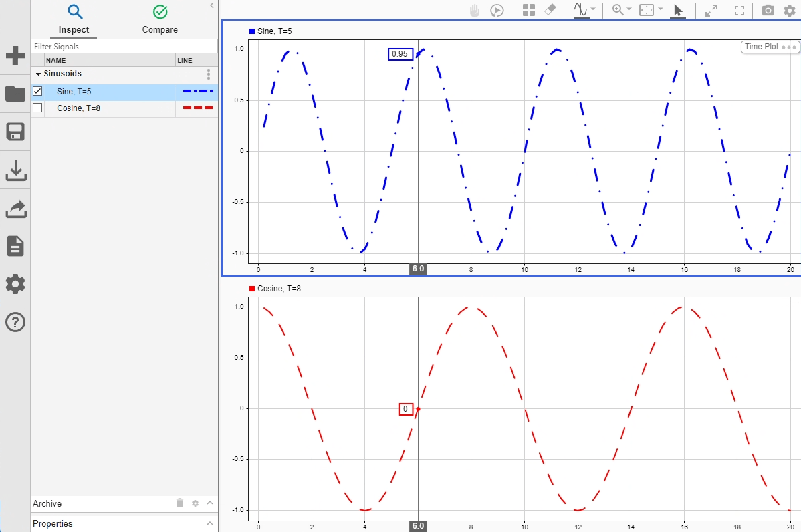Select the eraser clear-plot tool

coord(551,11)
